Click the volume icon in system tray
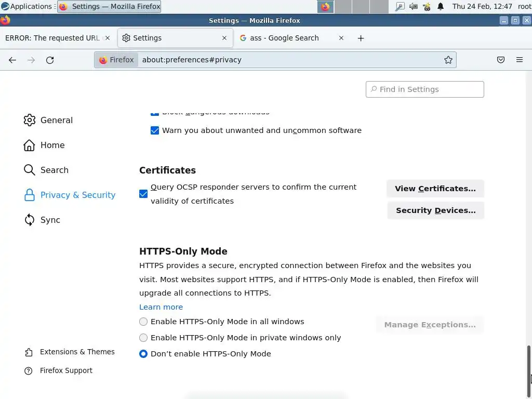This screenshot has width=532, height=399. point(413,7)
